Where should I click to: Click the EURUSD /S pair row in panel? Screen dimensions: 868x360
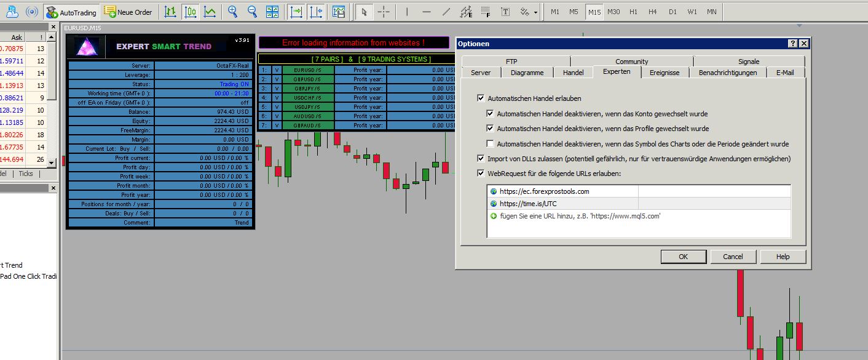point(308,70)
